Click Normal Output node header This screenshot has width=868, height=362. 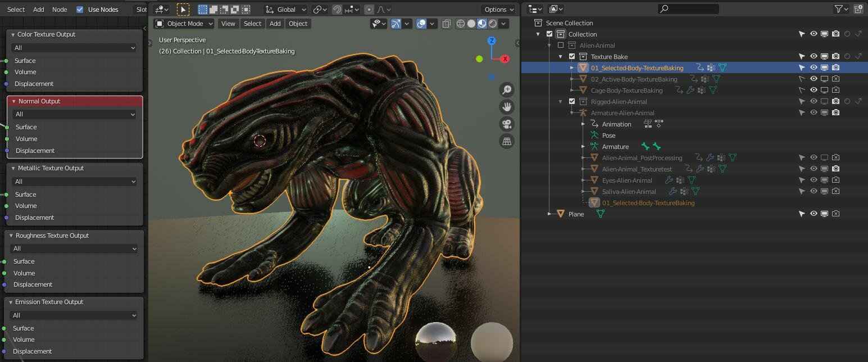[x=75, y=101]
